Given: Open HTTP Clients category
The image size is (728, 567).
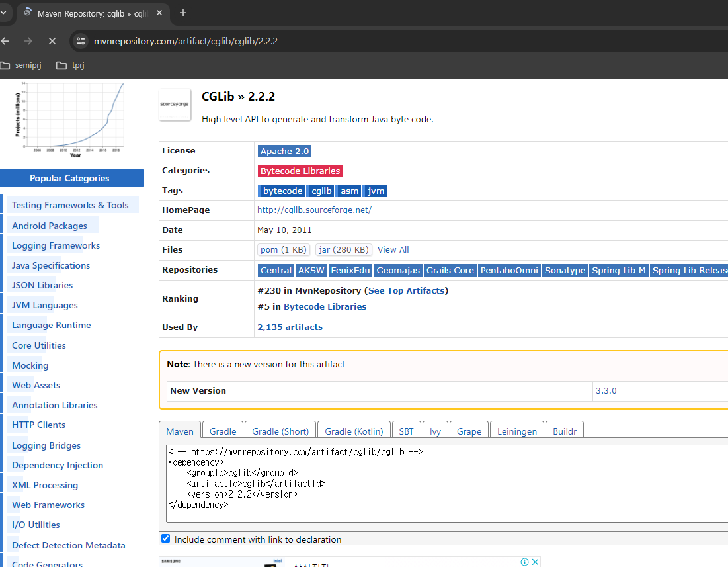Looking at the screenshot, I should [38, 425].
